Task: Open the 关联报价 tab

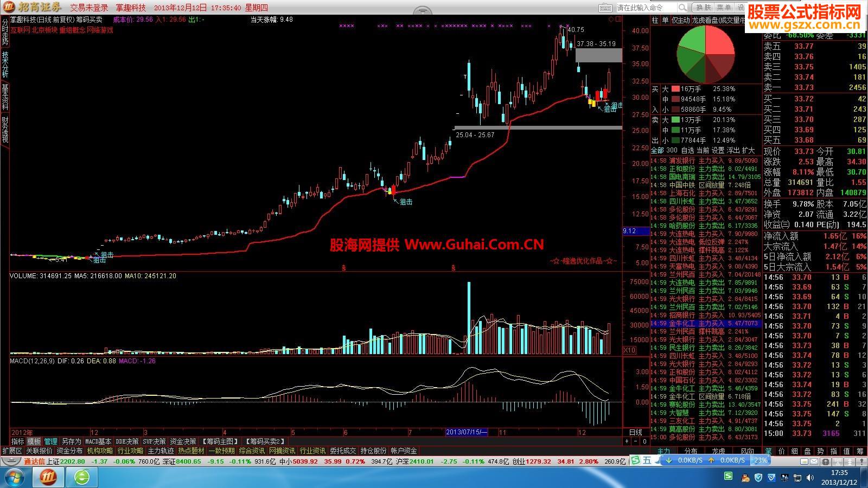Action: point(40,451)
